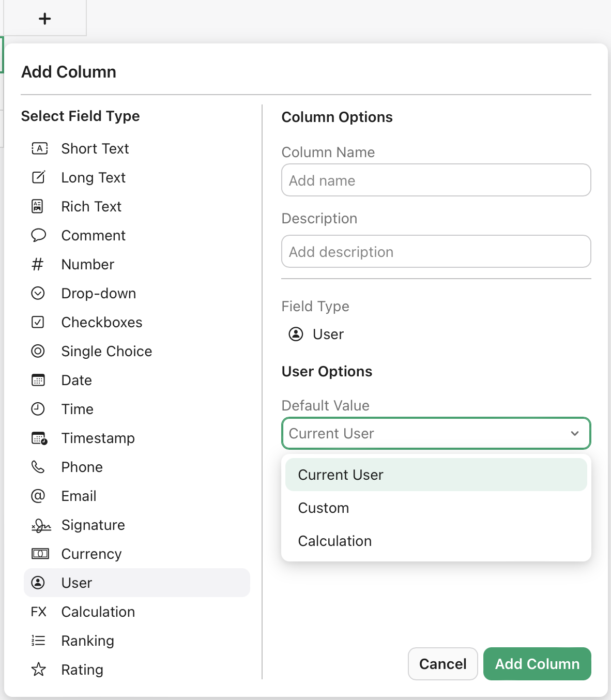
Task: Click the Number hash icon
Action: 38,264
